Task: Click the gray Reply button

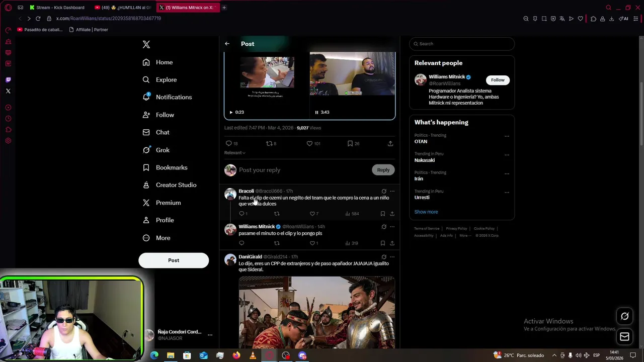Action: pos(383,170)
